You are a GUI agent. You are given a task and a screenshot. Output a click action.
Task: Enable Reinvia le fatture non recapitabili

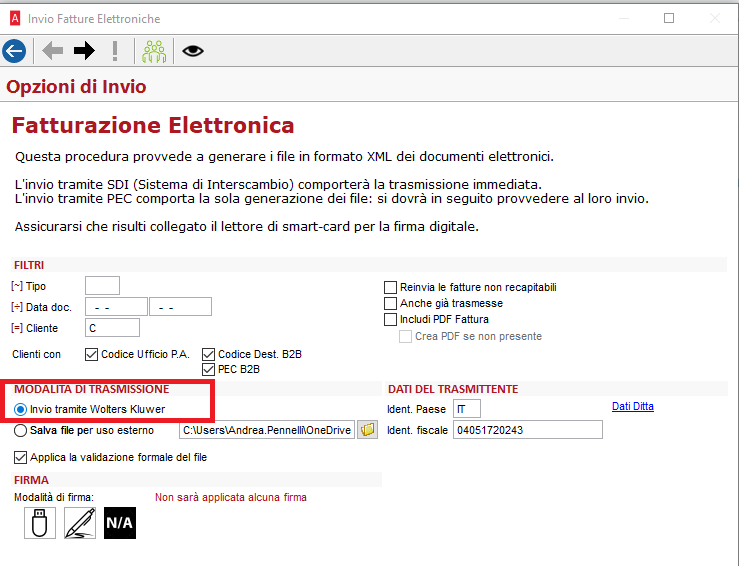pyautogui.click(x=391, y=287)
